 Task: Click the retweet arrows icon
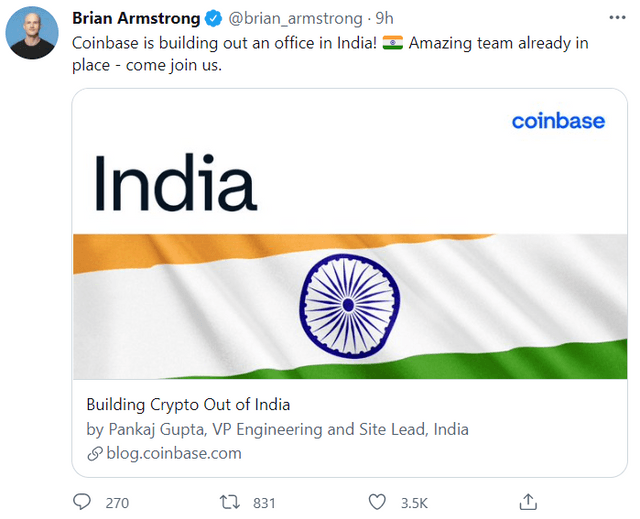click(229, 502)
